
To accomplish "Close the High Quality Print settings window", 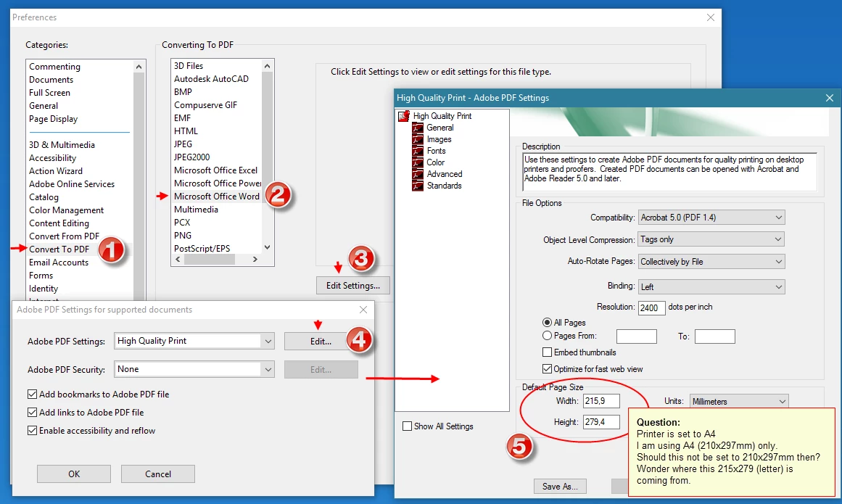I will (829, 98).
